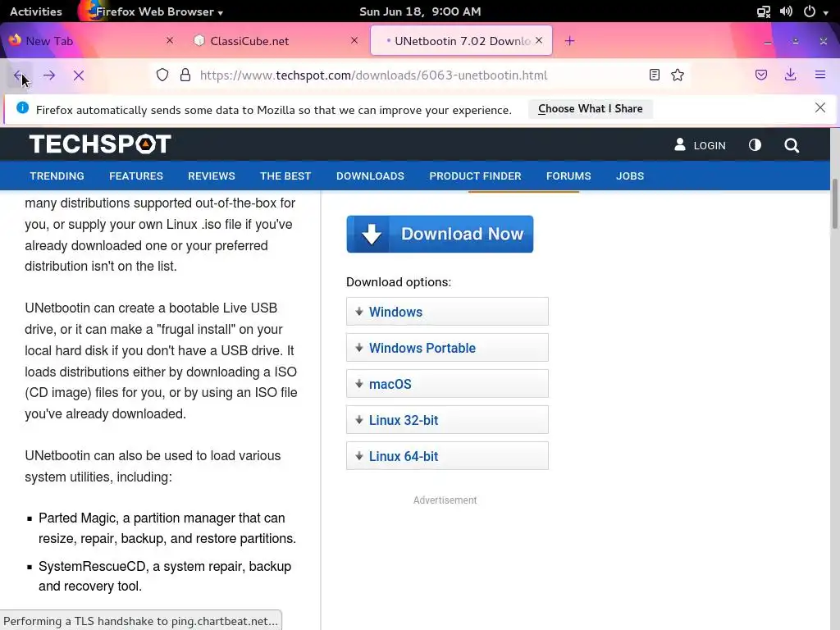Open network status tray icon

pyautogui.click(x=764, y=11)
